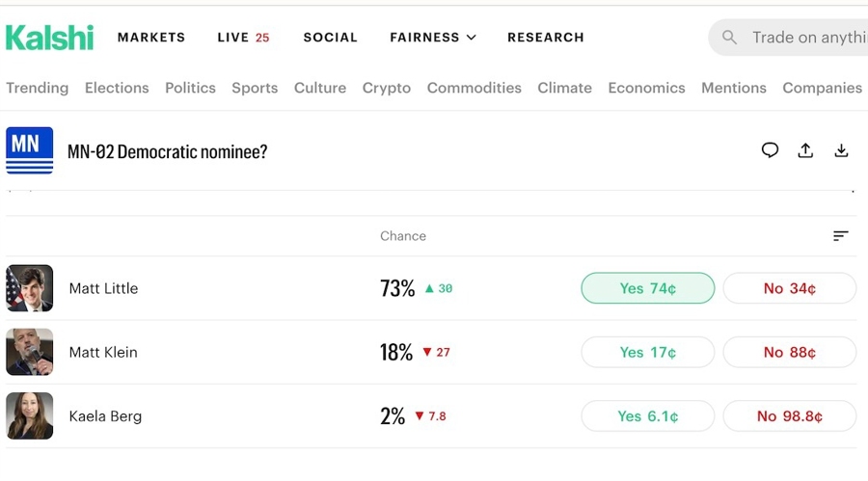Click Kaela Berg's profile photo

[x=29, y=416]
